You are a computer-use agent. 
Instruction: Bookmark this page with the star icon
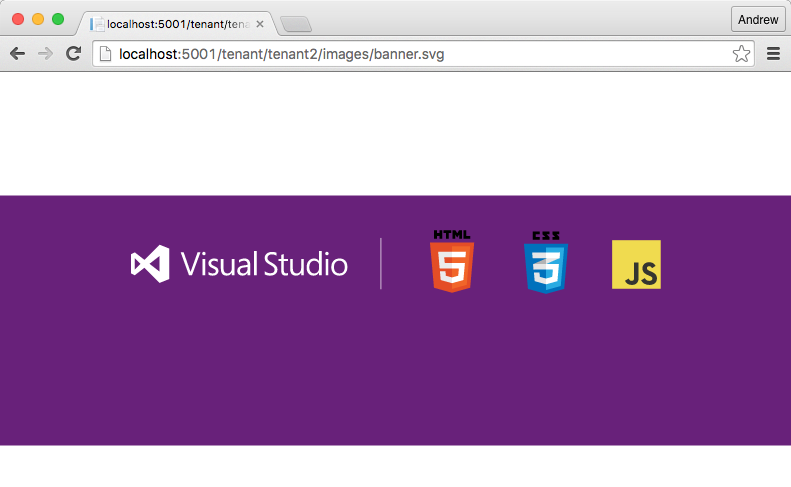(x=741, y=53)
